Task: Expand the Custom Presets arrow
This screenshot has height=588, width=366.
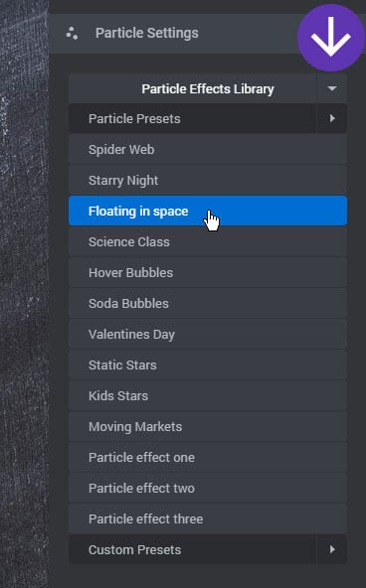Action: pos(332,549)
